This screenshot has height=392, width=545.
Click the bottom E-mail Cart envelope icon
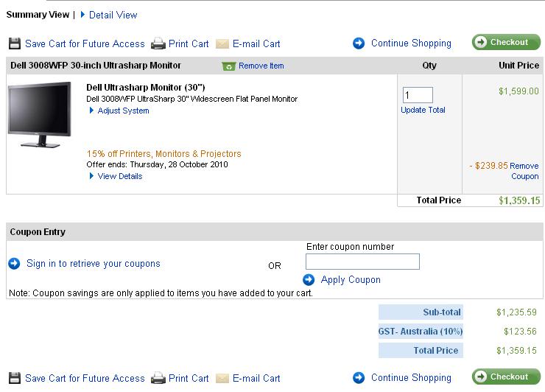click(222, 378)
